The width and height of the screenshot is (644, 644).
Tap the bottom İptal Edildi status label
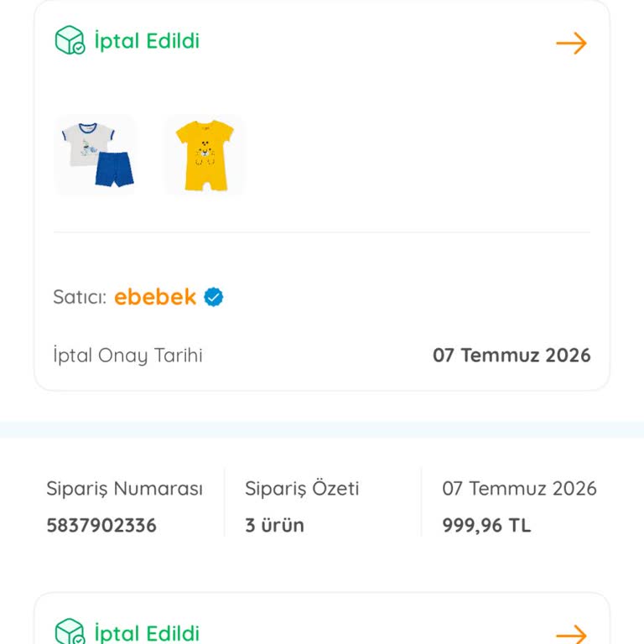147,633
